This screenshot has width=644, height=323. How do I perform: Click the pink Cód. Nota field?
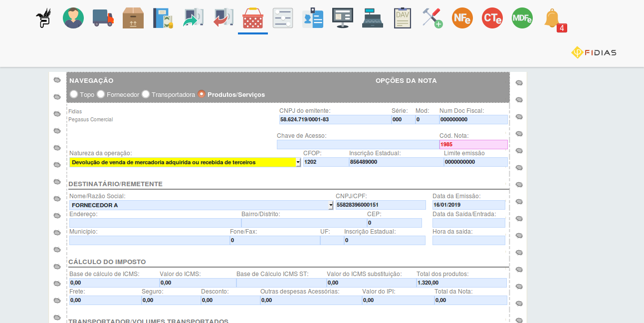[473, 145]
